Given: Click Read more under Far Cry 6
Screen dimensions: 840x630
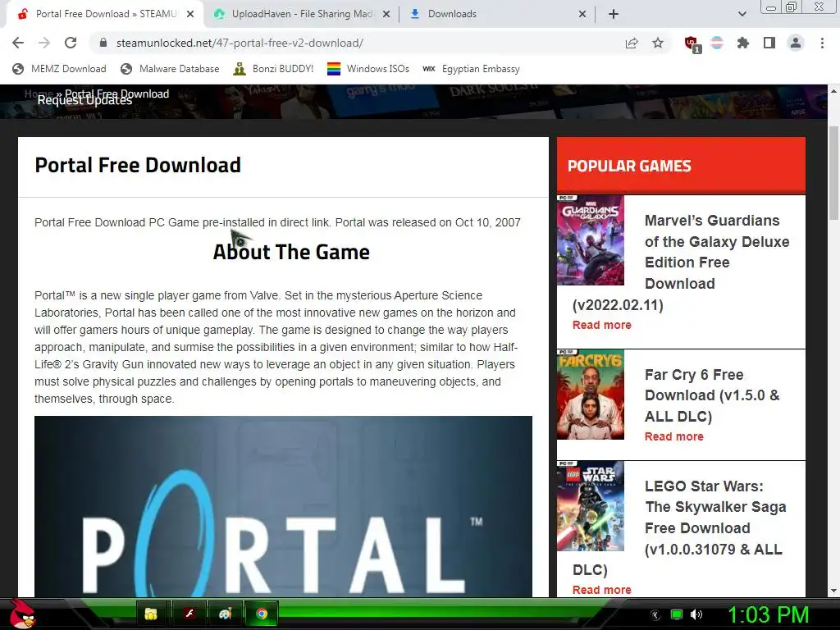Looking at the screenshot, I should pyautogui.click(x=674, y=436).
